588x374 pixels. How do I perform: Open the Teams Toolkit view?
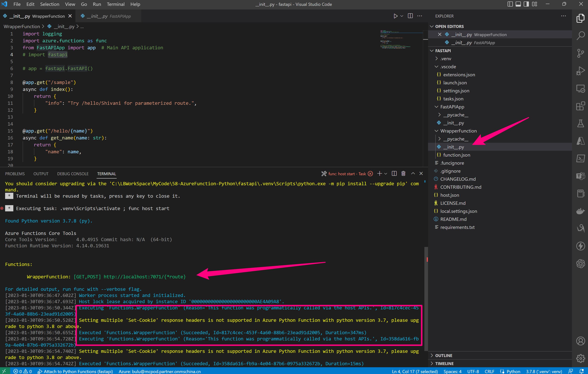581,176
